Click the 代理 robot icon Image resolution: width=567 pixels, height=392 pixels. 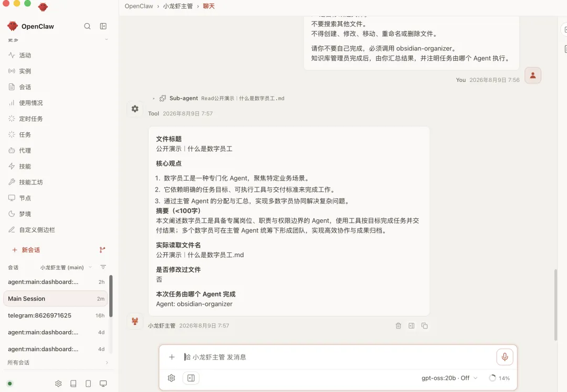(x=12, y=150)
